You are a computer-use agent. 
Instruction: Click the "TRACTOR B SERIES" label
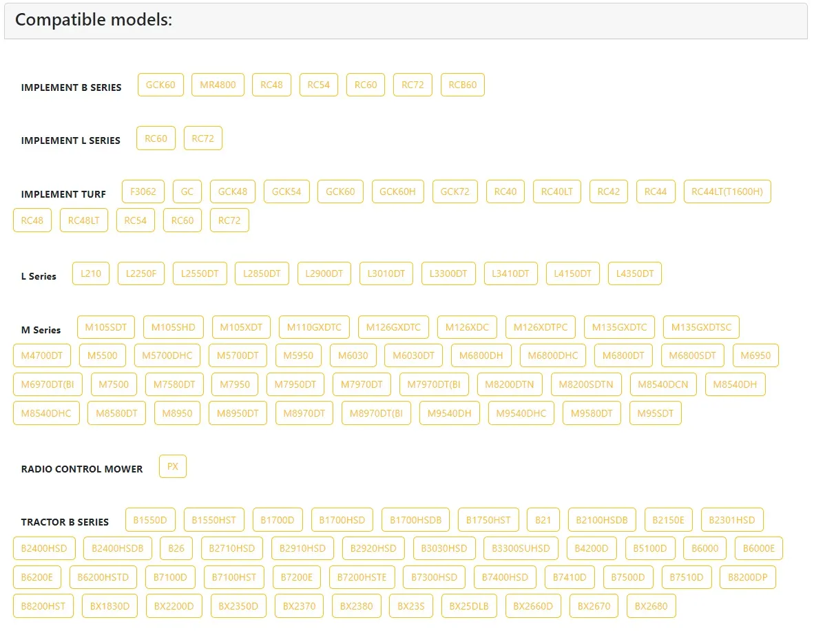point(65,522)
